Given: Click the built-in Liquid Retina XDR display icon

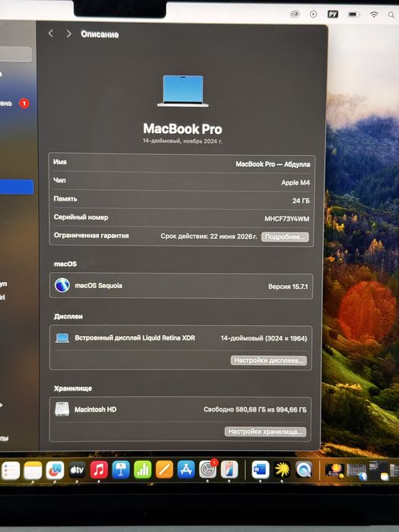Looking at the screenshot, I should (x=62, y=338).
